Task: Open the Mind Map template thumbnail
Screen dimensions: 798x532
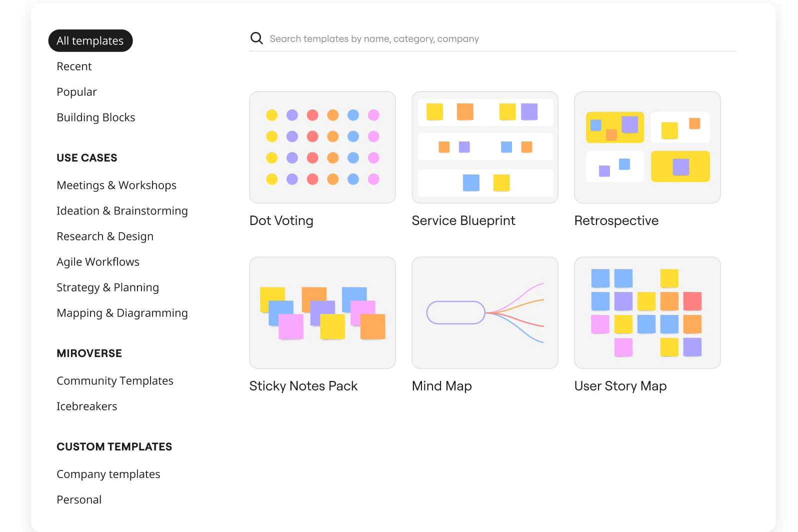Action: click(485, 313)
